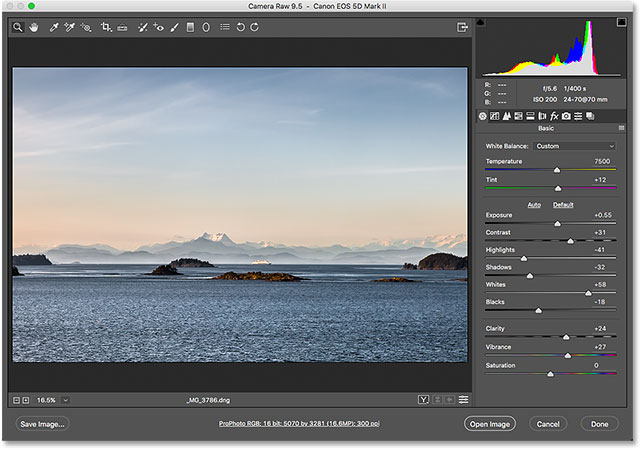Swap before and after settings icon

(437, 400)
